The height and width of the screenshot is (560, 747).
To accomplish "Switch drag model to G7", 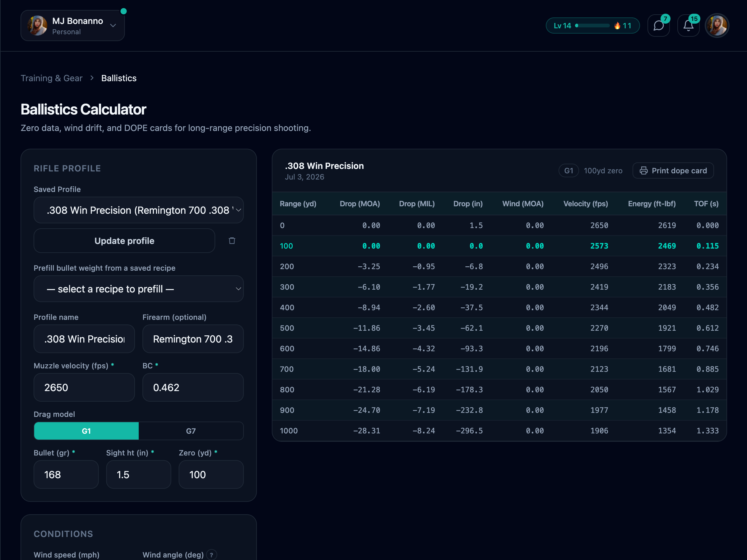I will point(191,431).
